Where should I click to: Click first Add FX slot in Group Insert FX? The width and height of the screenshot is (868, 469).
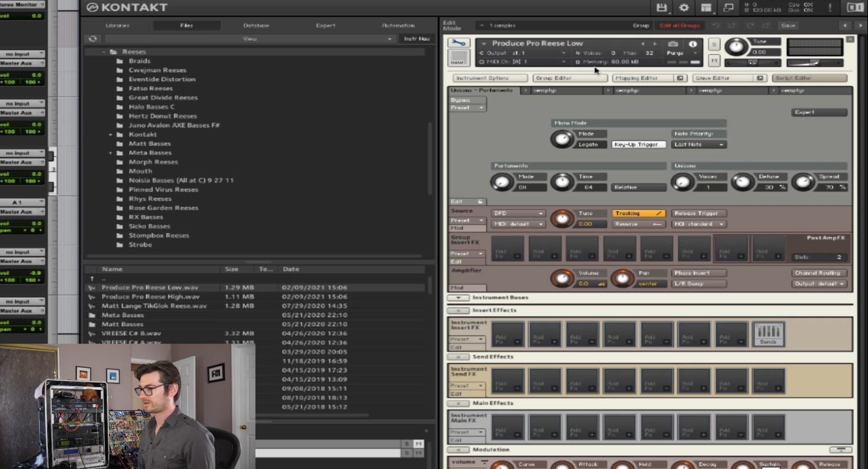(x=507, y=249)
